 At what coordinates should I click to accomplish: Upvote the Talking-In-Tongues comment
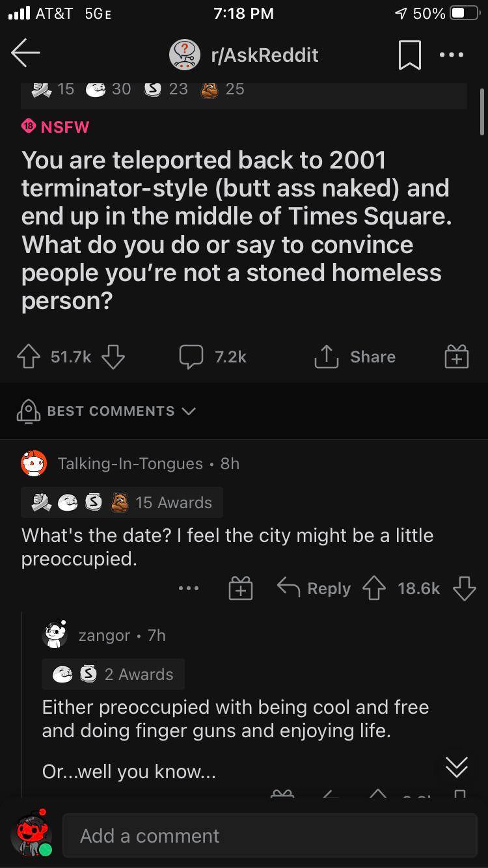coord(374,588)
